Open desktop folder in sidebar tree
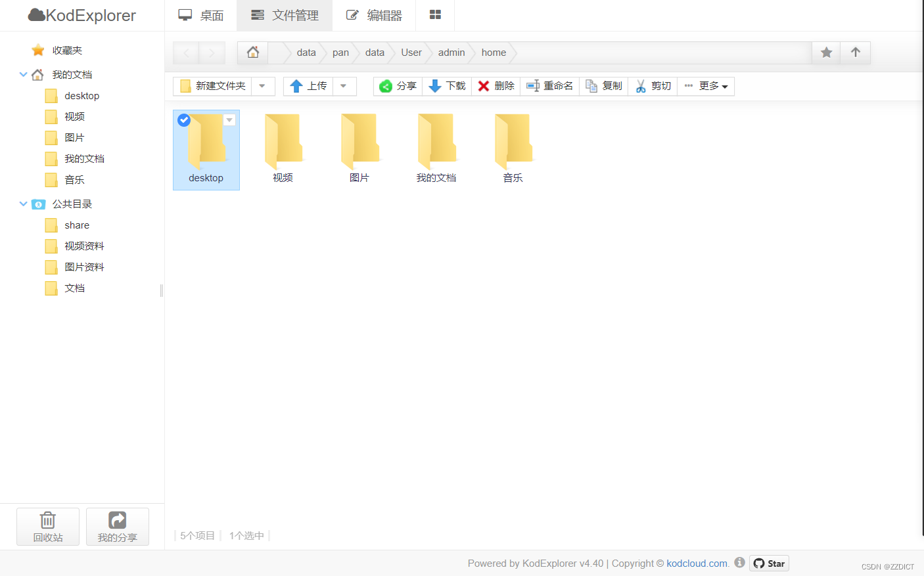 72,96
